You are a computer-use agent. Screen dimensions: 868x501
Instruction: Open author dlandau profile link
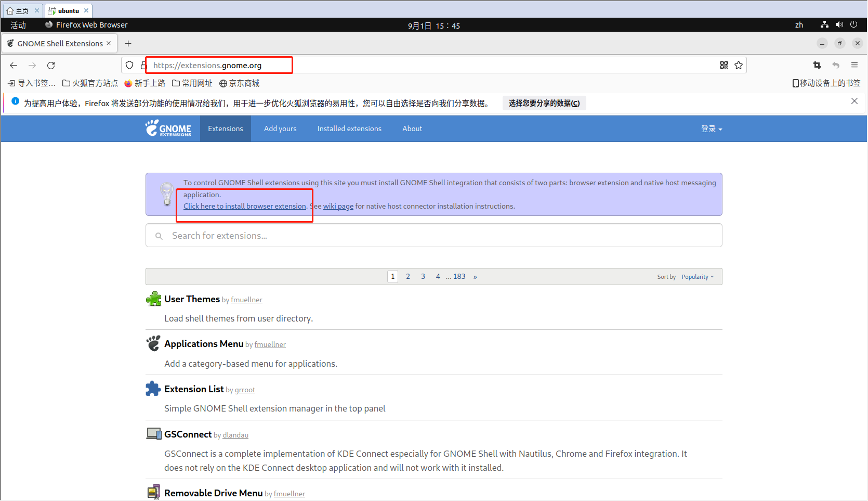pos(235,435)
